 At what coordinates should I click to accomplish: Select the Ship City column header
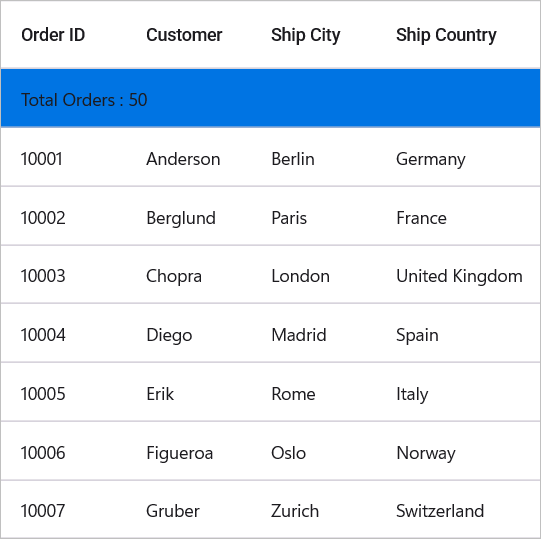click(313, 35)
